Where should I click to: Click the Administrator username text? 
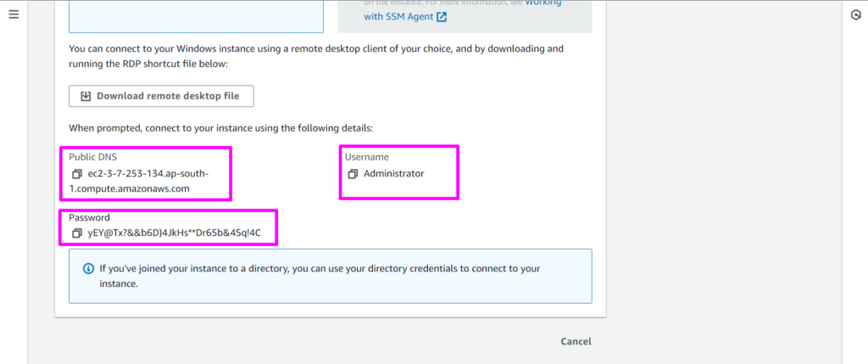(393, 174)
